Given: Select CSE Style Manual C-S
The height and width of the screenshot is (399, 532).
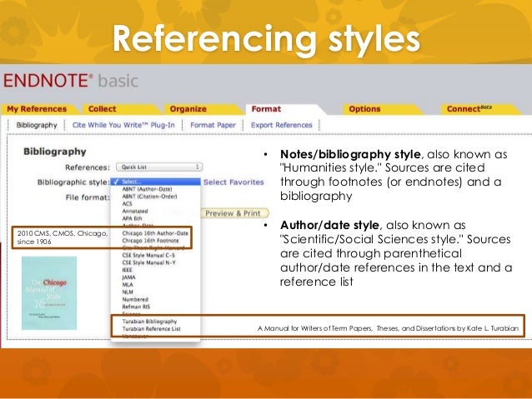Looking at the screenshot, I should tap(148, 255).
